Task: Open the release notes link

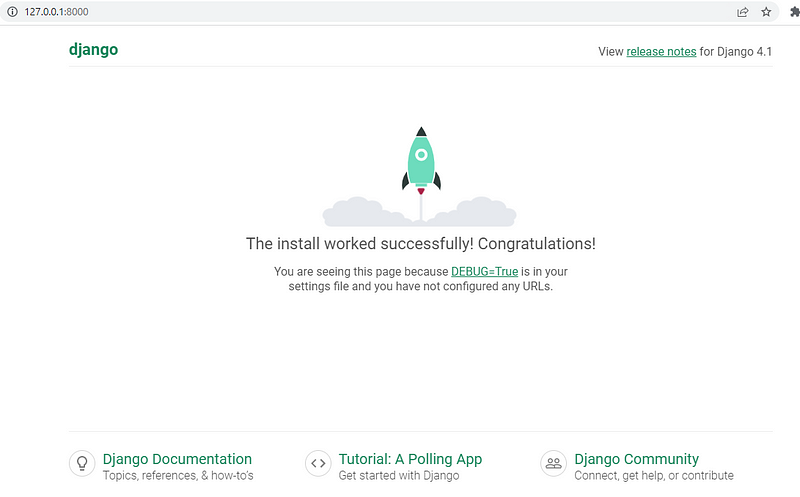Action: [x=661, y=52]
